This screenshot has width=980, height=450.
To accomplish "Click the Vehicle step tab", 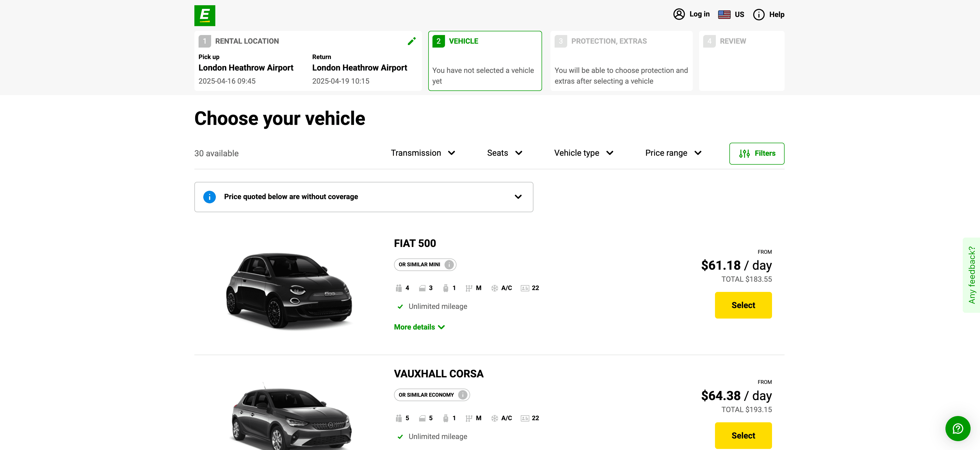I will [485, 61].
